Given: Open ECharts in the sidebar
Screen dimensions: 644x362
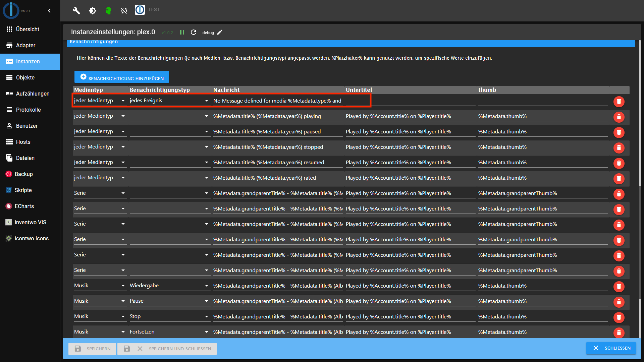Looking at the screenshot, I should point(30,206).
